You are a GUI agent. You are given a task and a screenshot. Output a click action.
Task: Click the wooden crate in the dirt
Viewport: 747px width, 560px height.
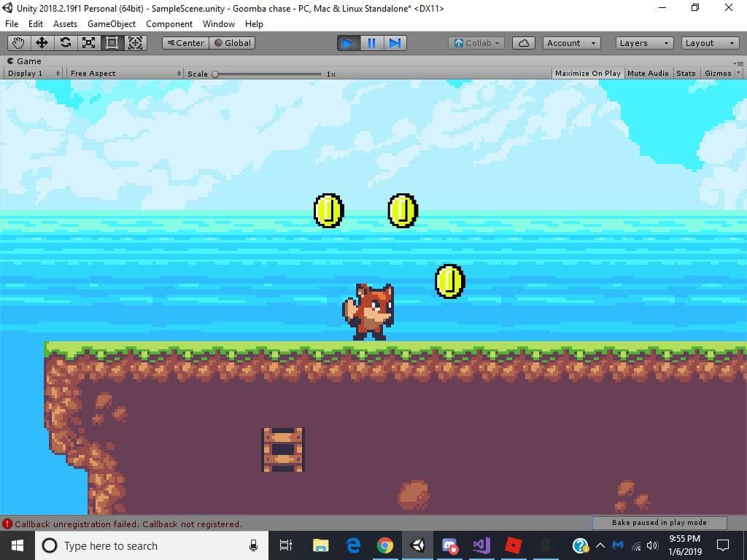(x=283, y=449)
